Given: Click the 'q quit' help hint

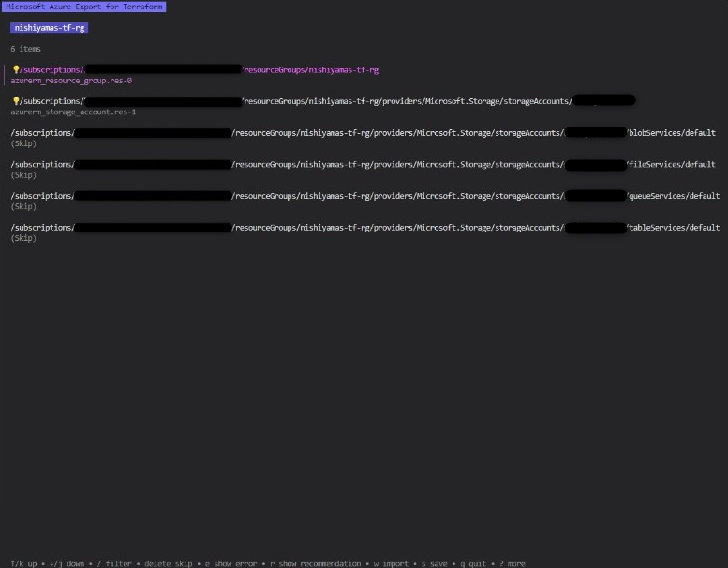Looking at the screenshot, I should pyautogui.click(x=473, y=563).
